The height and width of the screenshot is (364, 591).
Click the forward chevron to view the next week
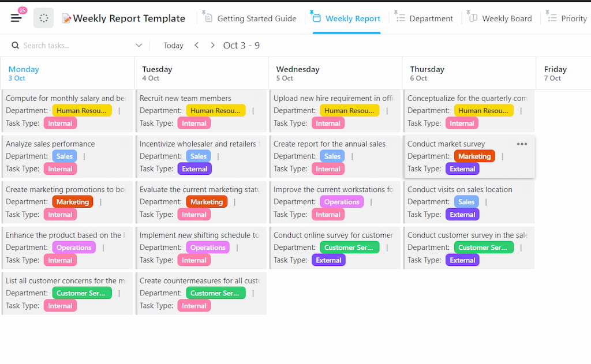coord(212,45)
